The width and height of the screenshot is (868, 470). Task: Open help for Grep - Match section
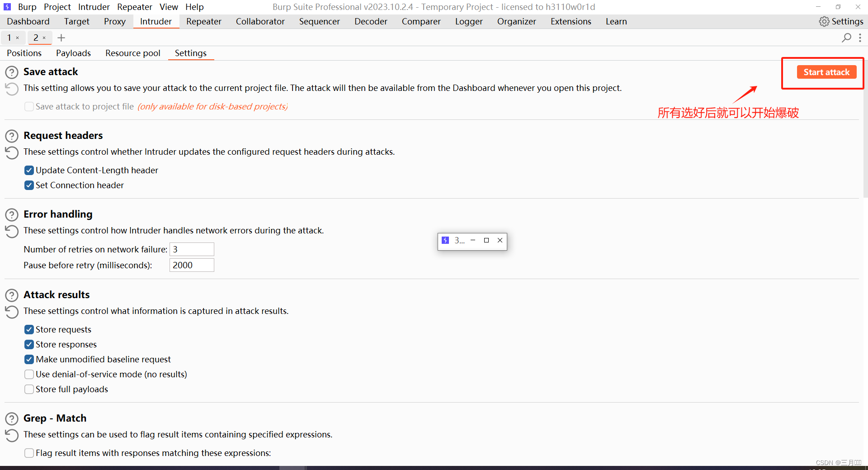point(12,419)
